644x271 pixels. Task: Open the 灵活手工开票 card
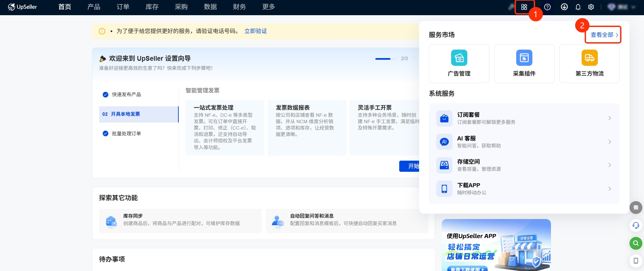point(384,128)
